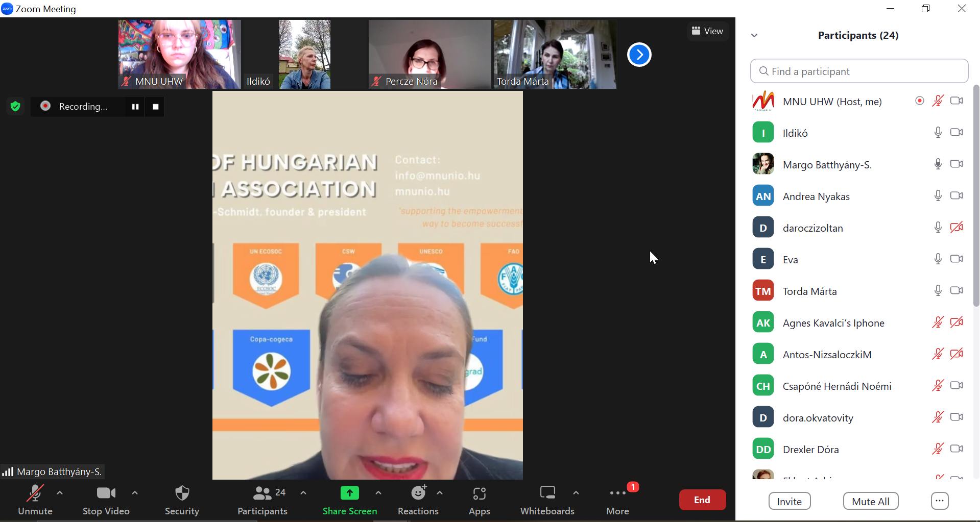Image resolution: width=980 pixels, height=522 pixels.
Task: Click the Invite button
Action: pos(790,502)
